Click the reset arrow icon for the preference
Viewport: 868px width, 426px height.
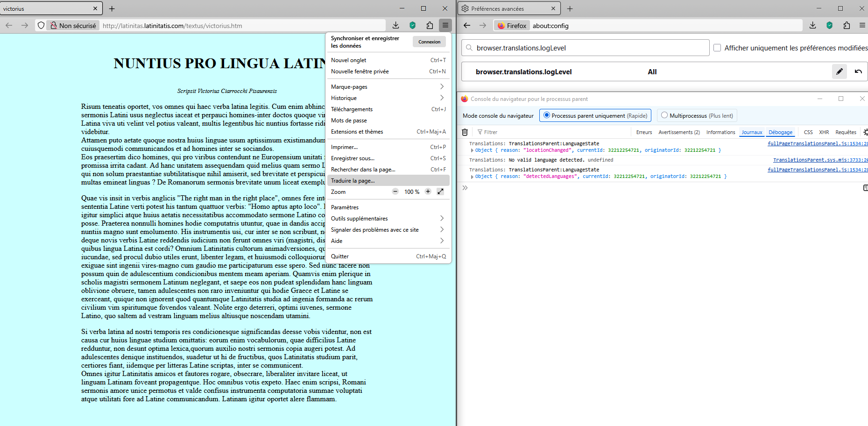[x=858, y=71]
